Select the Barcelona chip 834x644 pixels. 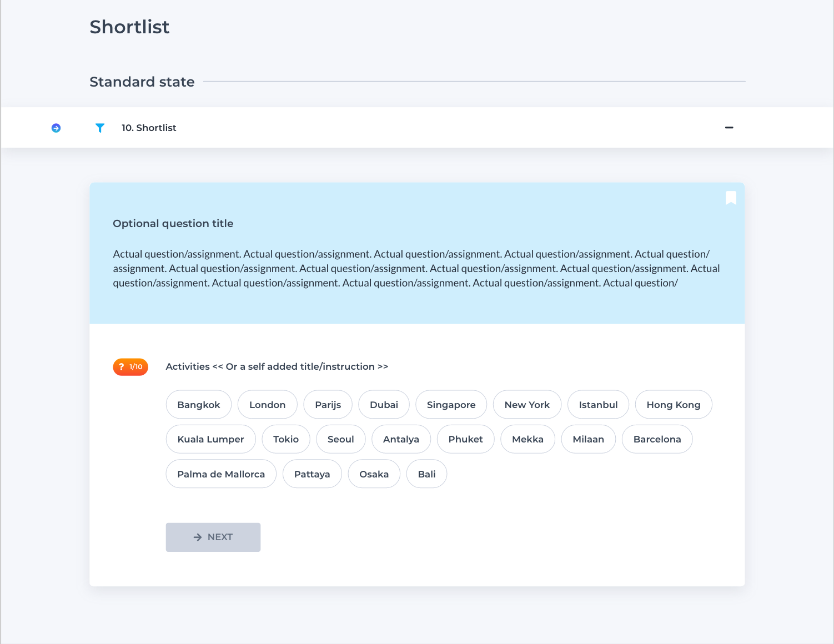tap(657, 439)
